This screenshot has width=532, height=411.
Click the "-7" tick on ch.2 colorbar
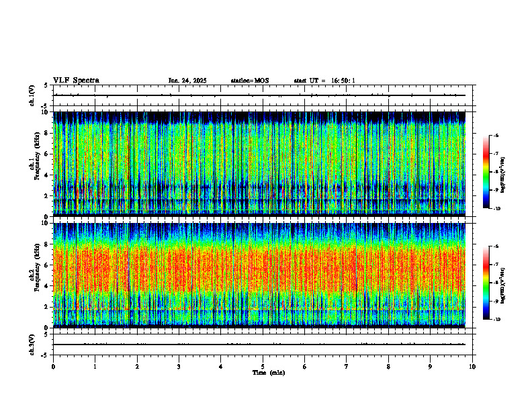[x=496, y=265]
